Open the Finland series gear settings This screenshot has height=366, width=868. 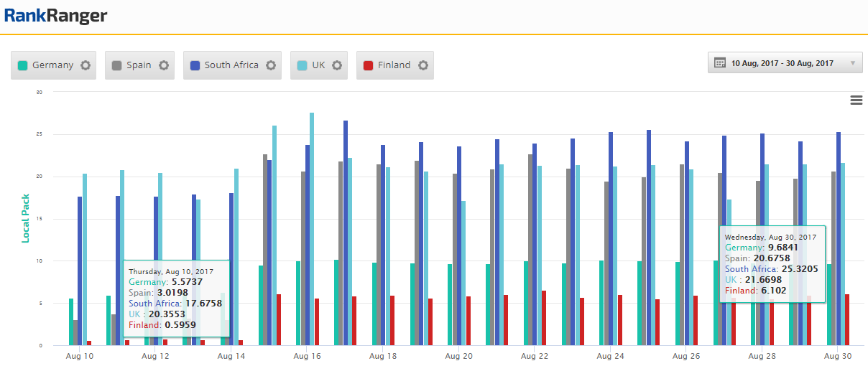(x=423, y=65)
